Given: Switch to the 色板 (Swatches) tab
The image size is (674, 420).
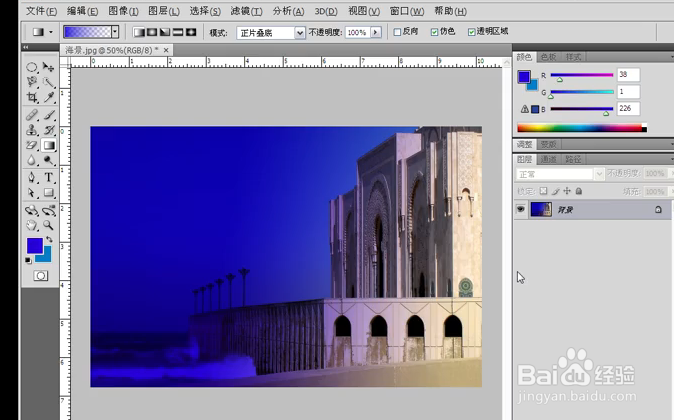Looking at the screenshot, I should tap(548, 57).
